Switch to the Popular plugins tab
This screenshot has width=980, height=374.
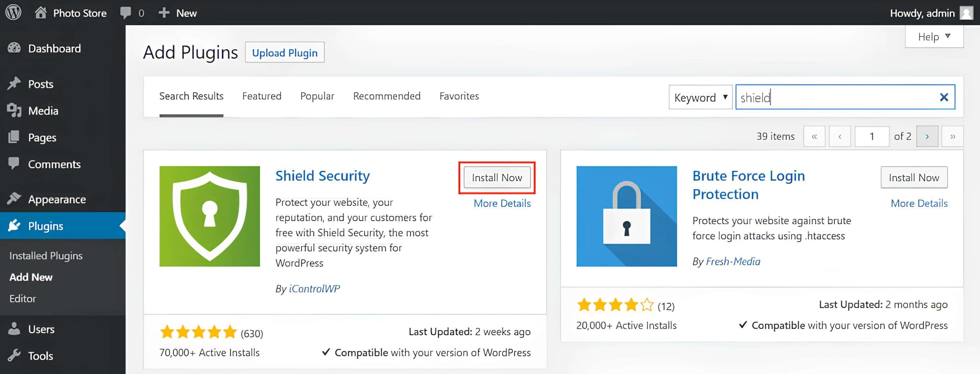click(317, 96)
